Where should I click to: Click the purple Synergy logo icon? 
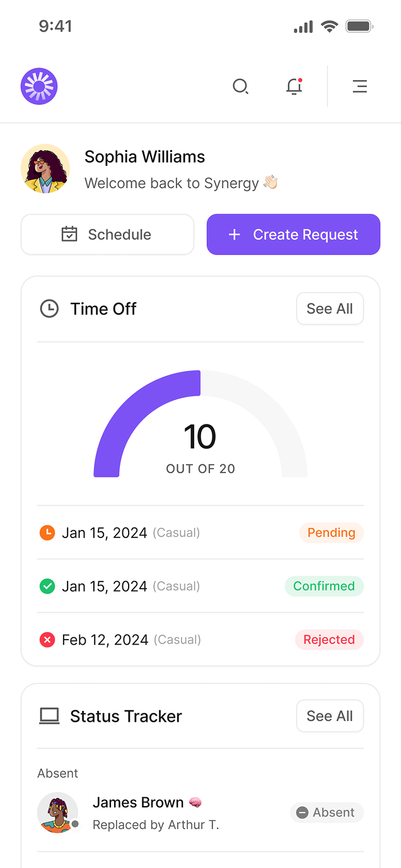coord(39,86)
